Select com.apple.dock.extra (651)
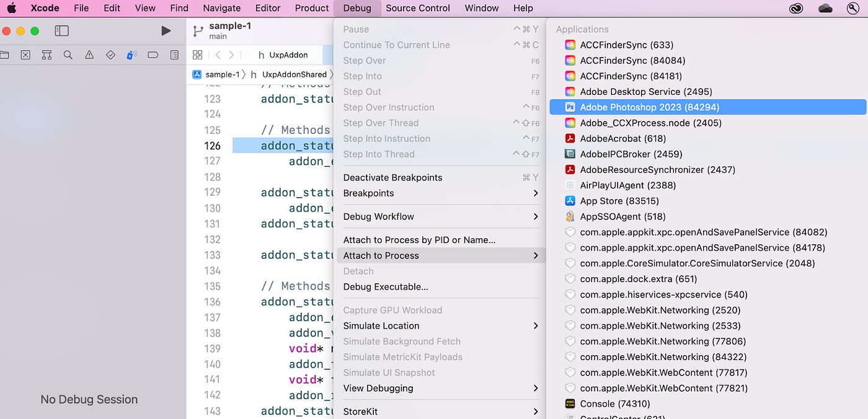868x419 pixels. [x=707, y=279]
